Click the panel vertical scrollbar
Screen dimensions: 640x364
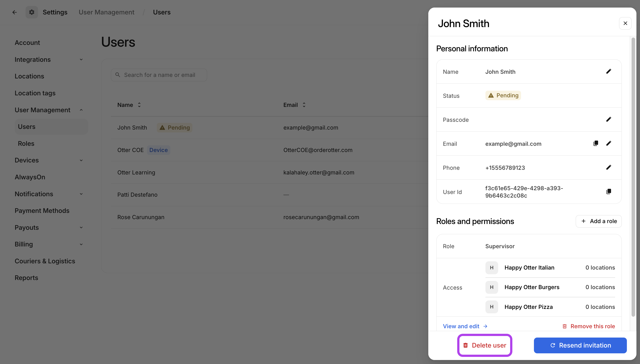click(x=633, y=177)
